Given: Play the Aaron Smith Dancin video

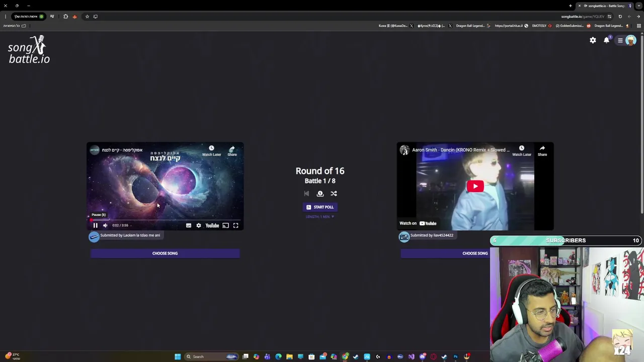Looking at the screenshot, I should pos(475,186).
